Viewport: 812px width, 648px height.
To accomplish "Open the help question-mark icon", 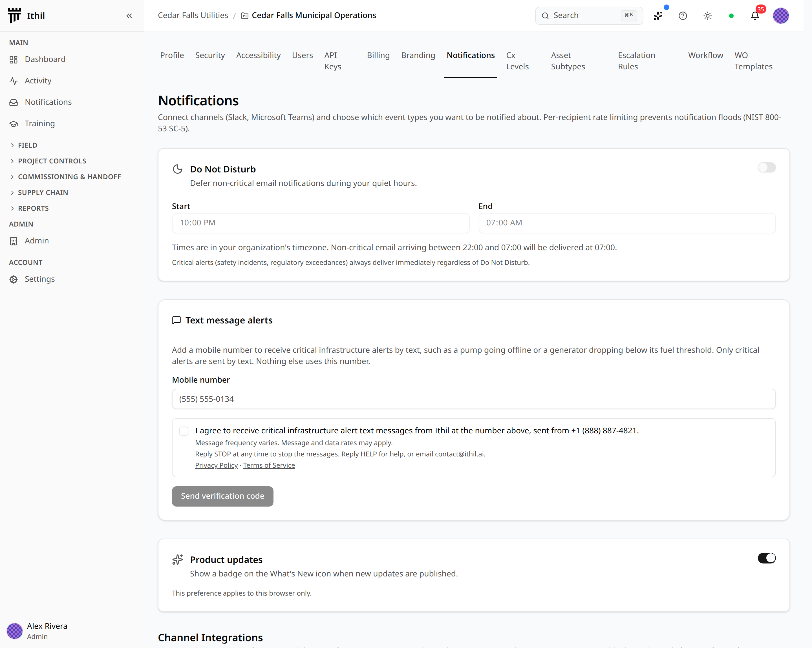I will tap(683, 15).
